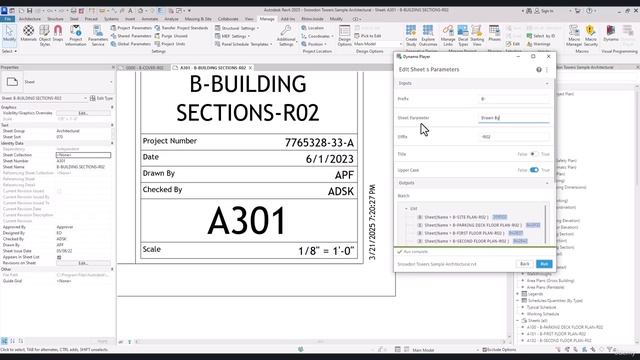640x360 pixels.
Task: Toggle the Upper Case switch
Action: 534,170
